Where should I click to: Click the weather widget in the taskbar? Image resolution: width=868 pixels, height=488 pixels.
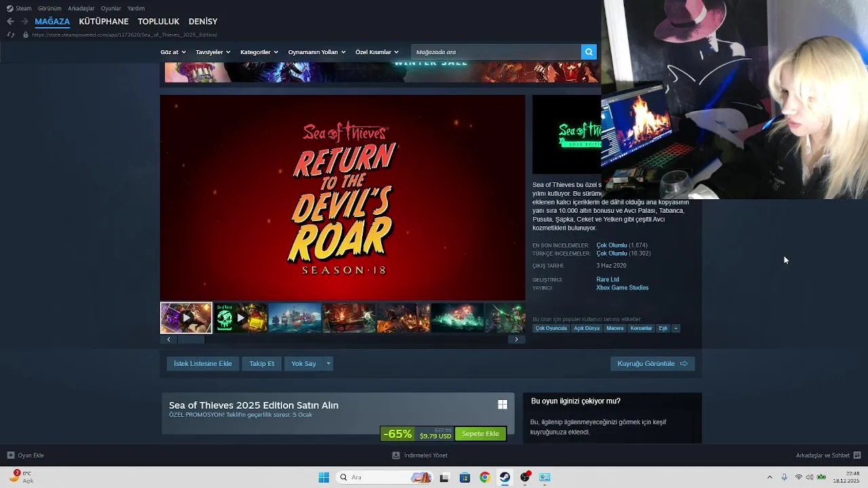[20, 476]
